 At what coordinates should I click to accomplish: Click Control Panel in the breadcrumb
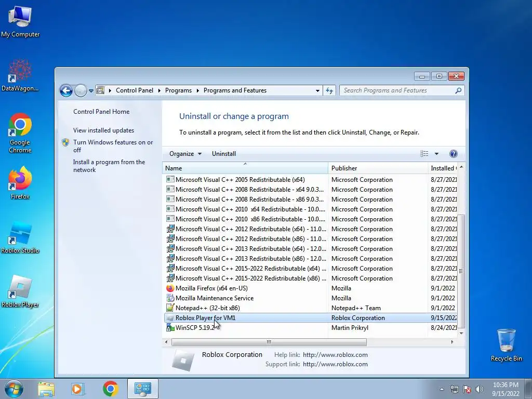(135, 90)
